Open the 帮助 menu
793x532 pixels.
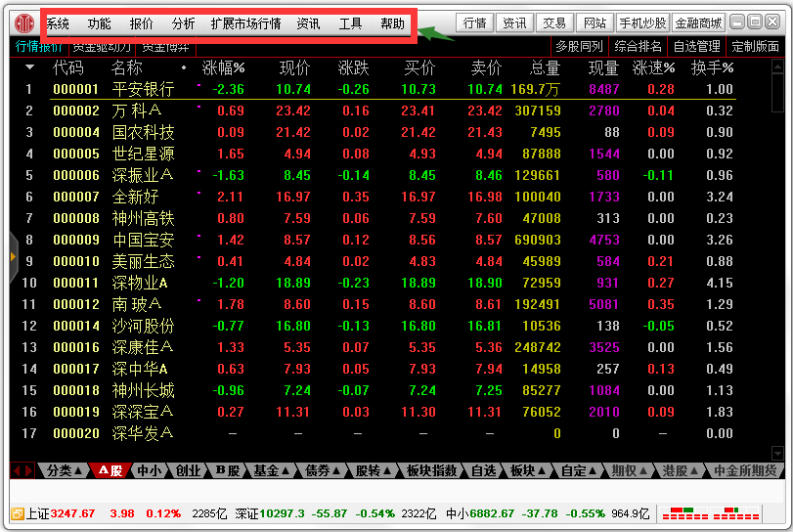(392, 23)
